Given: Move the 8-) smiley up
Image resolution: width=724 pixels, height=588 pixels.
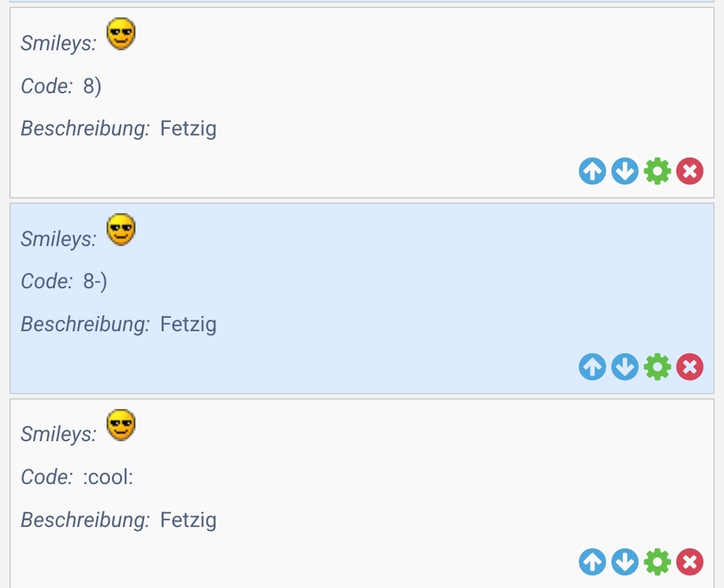Looking at the screenshot, I should (592, 367).
